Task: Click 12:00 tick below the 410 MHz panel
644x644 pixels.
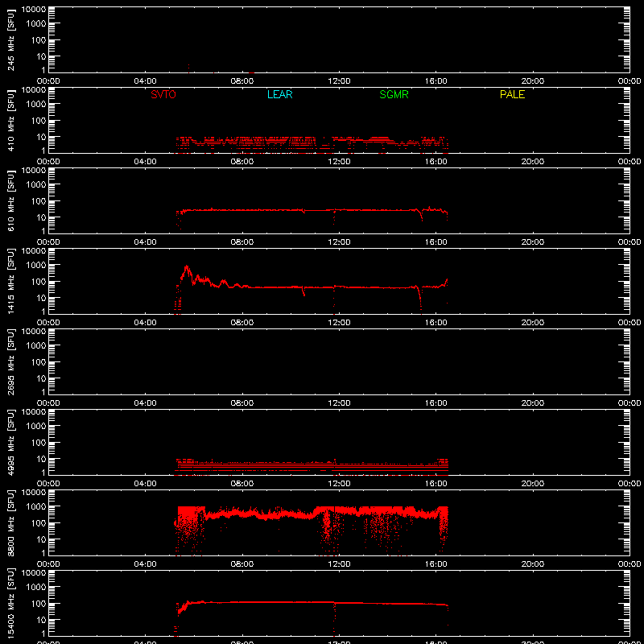Action: pos(339,162)
